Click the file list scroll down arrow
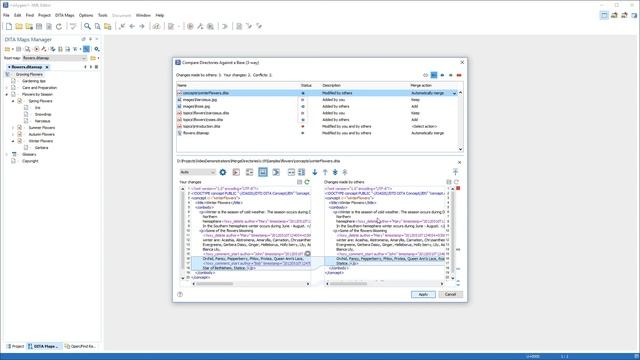This screenshot has width=640, height=360. pos(460,149)
